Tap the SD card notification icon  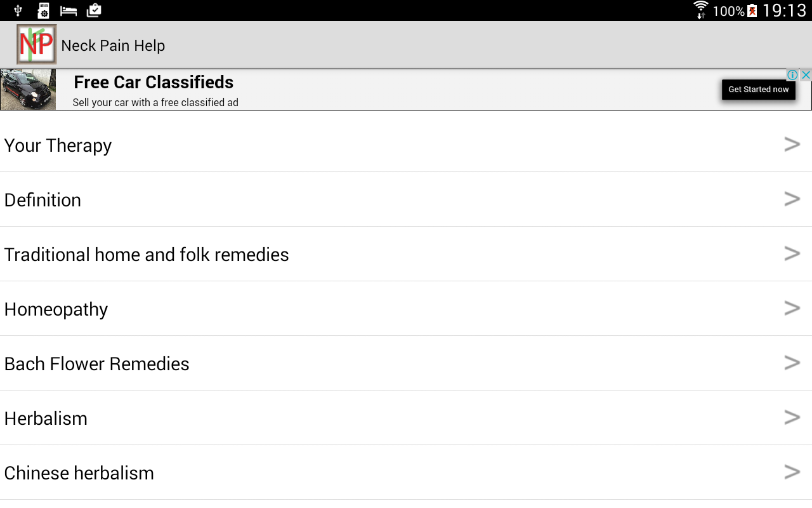coord(43,10)
